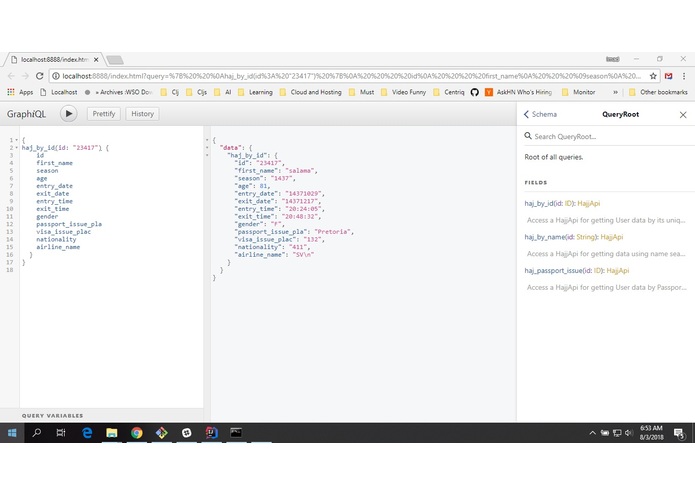Open the haj_by_id field documentation

coord(539,203)
